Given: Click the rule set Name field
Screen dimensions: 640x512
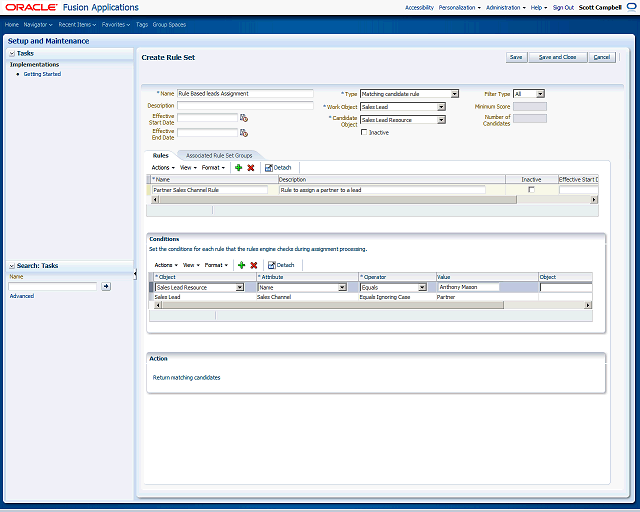Looking at the screenshot, I should (245, 93).
